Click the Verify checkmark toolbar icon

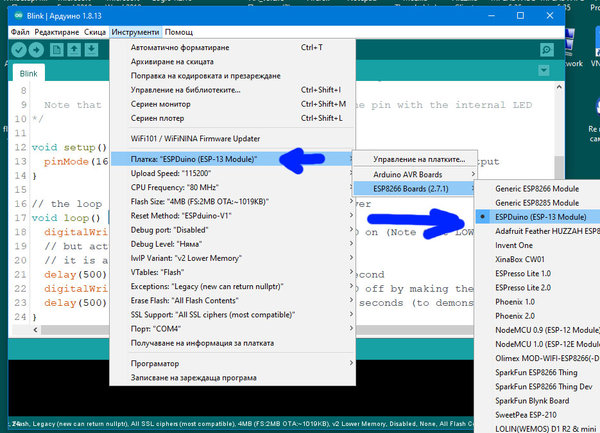coord(19,50)
